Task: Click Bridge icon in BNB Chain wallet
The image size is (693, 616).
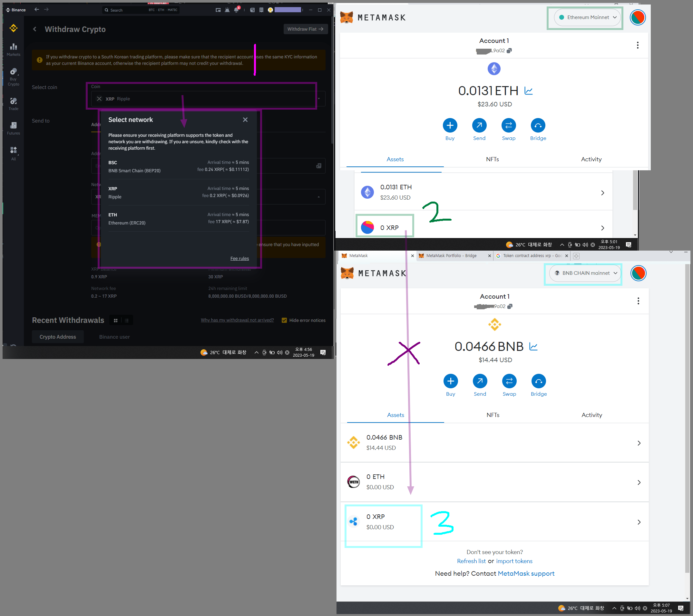Action: tap(538, 381)
